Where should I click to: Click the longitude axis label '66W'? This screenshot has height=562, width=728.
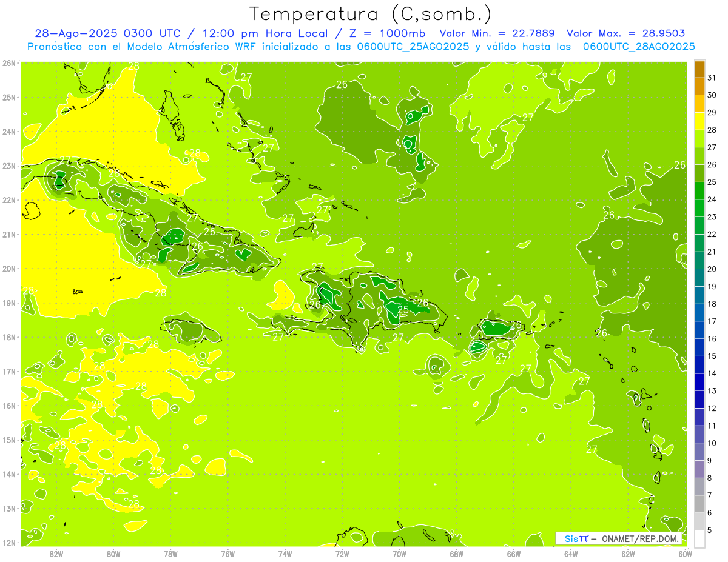pyautogui.click(x=513, y=554)
